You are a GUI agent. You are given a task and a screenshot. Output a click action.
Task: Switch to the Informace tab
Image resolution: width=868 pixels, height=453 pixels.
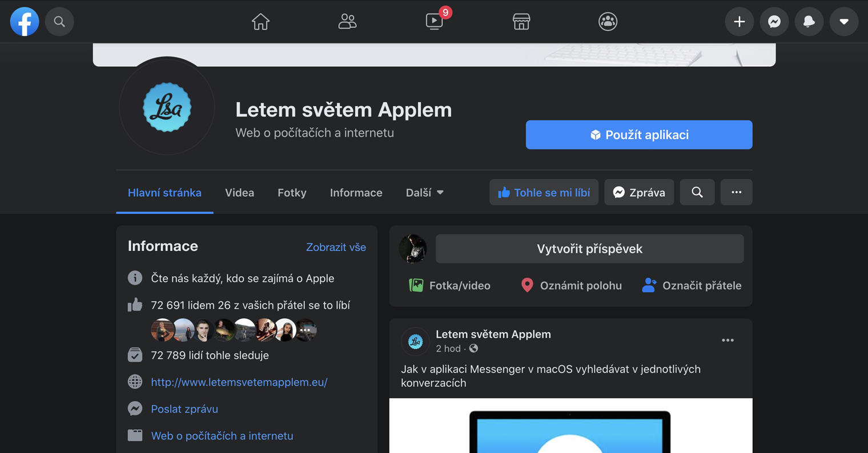coord(356,193)
